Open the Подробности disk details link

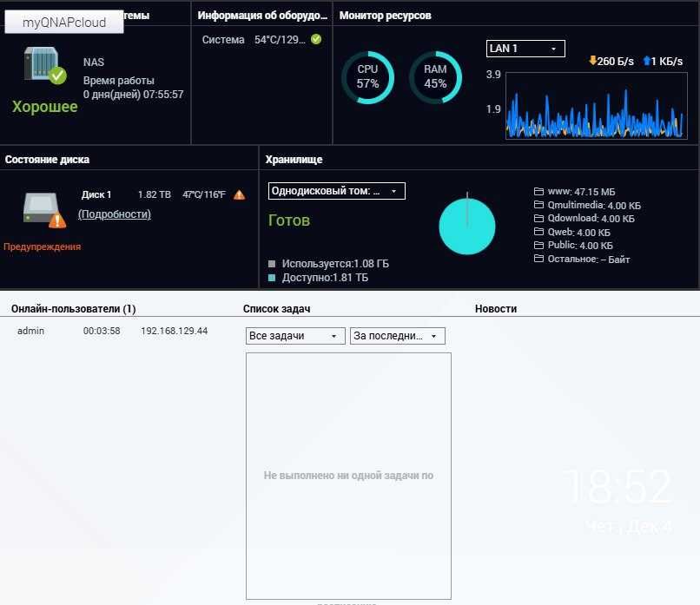(x=115, y=214)
